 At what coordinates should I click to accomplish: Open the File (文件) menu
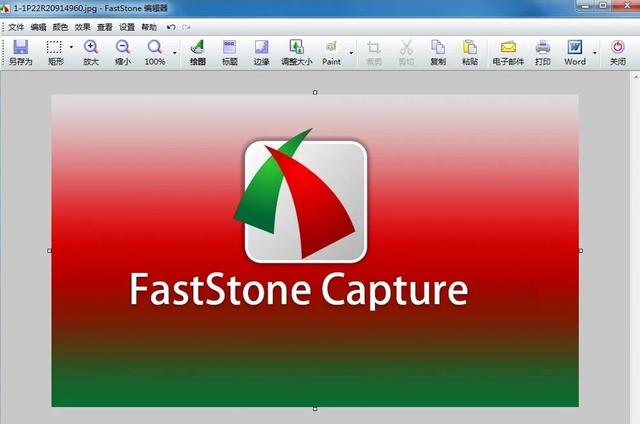coord(16,27)
